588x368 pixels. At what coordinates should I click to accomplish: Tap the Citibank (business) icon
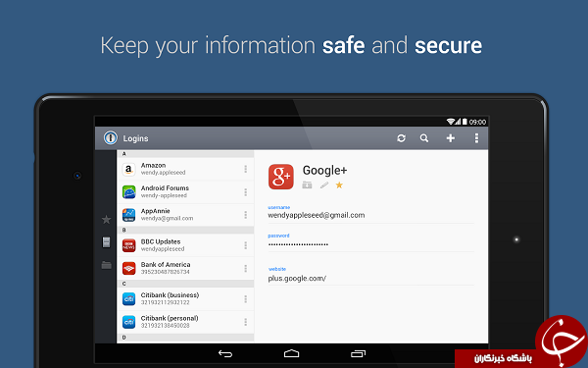[128, 299]
